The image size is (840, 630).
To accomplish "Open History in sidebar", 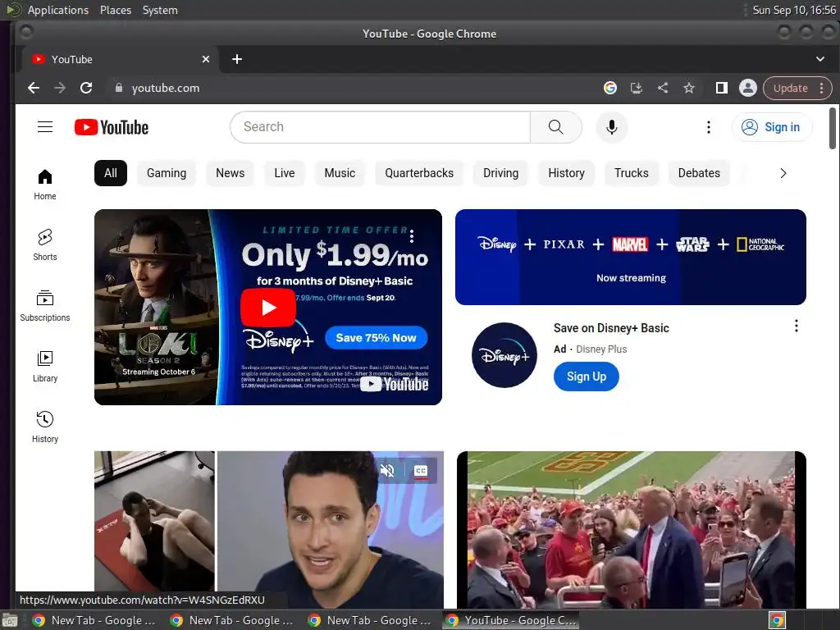I will (45, 427).
